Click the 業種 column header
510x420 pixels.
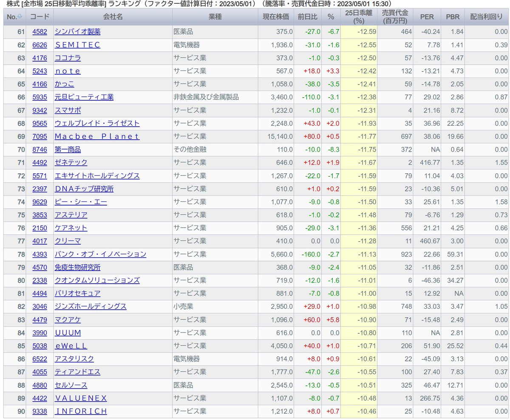pos(215,17)
